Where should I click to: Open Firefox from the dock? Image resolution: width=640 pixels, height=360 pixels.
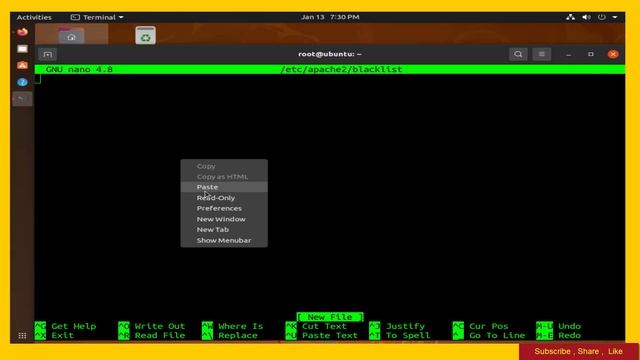pyautogui.click(x=22, y=32)
